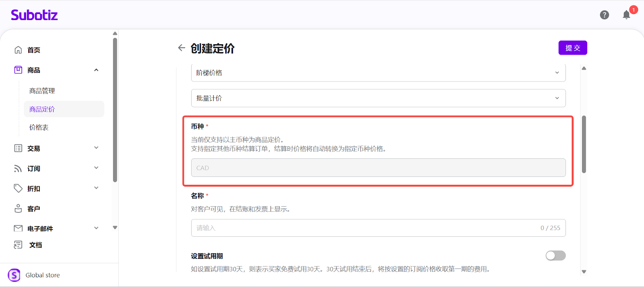The height and width of the screenshot is (287, 644).
Task: Expand the 订阅 sidebar menu
Action: [96, 168]
